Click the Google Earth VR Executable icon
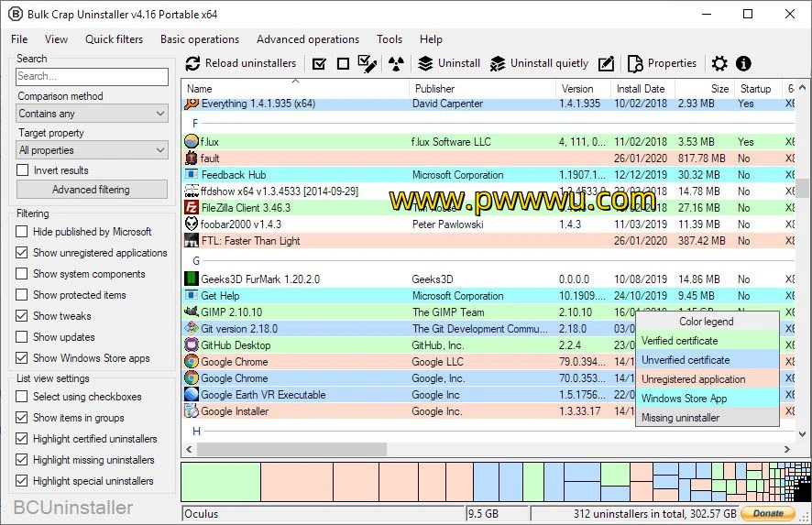Image resolution: width=812 pixels, height=525 pixels. tap(192, 395)
